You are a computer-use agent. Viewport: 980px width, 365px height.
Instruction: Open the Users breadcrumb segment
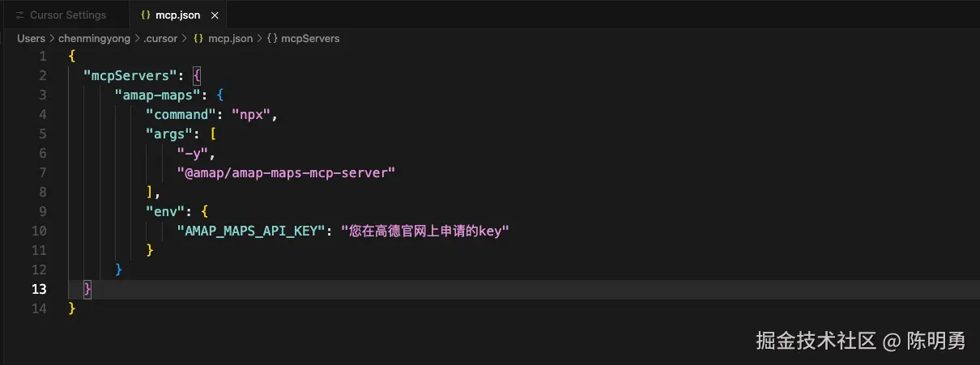[x=31, y=38]
